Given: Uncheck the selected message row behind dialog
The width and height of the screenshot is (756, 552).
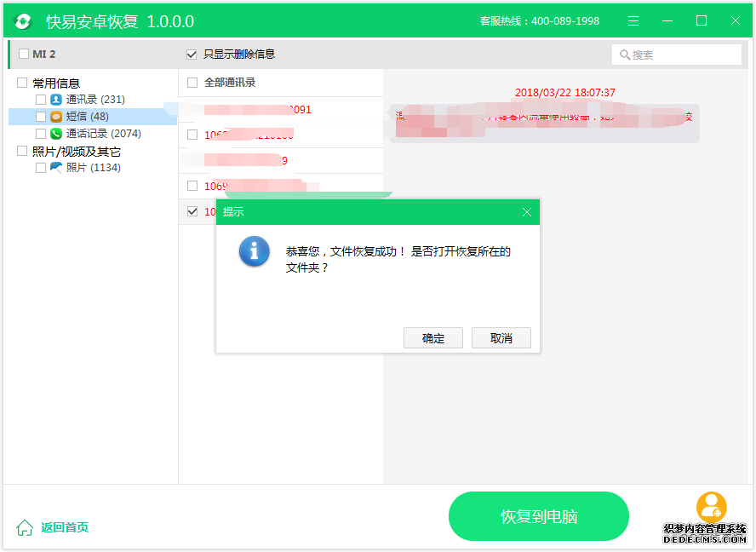Looking at the screenshot, I should 192,211.
